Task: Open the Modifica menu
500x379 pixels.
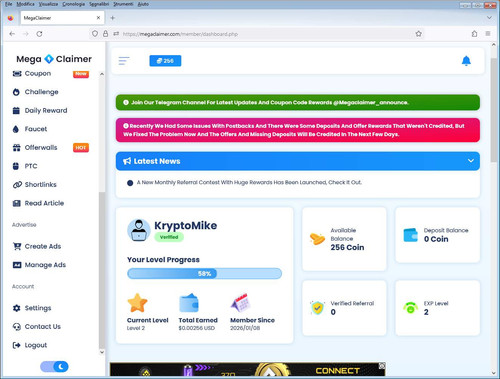Action: tap(25, 4)
